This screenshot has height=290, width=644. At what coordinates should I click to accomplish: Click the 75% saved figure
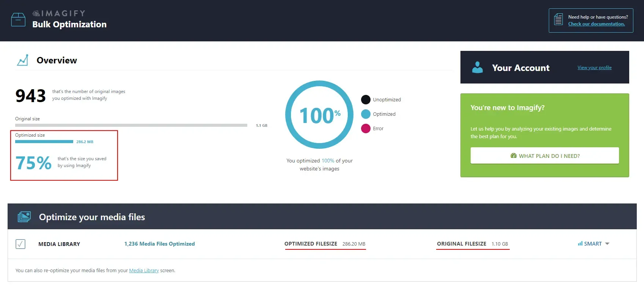[x=33, y=163]
